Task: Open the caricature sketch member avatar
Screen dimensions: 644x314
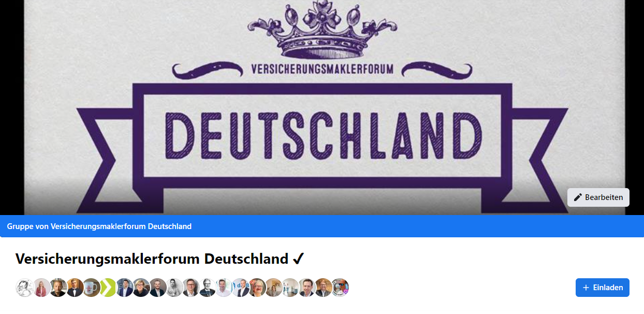Action: (x=25, y=288)
